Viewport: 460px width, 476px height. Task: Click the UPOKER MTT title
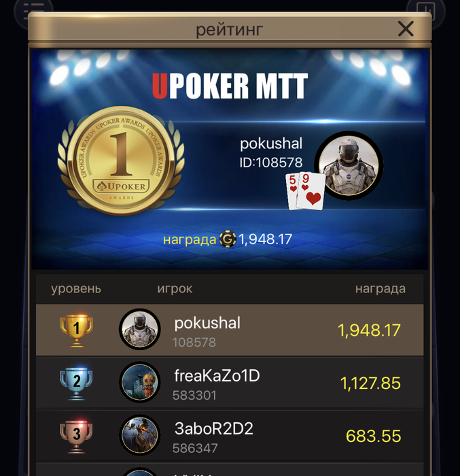(x=230, y=86)
